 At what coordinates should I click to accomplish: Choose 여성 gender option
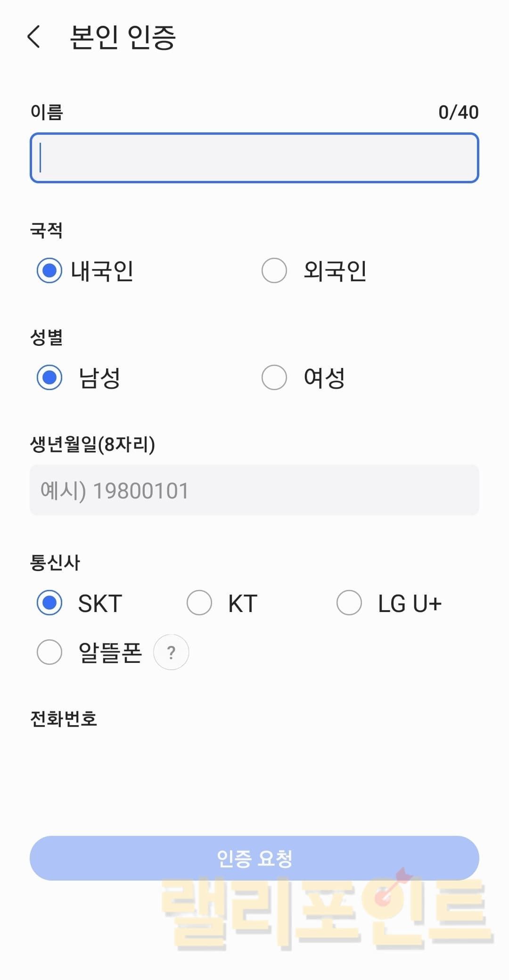(274, 377)
